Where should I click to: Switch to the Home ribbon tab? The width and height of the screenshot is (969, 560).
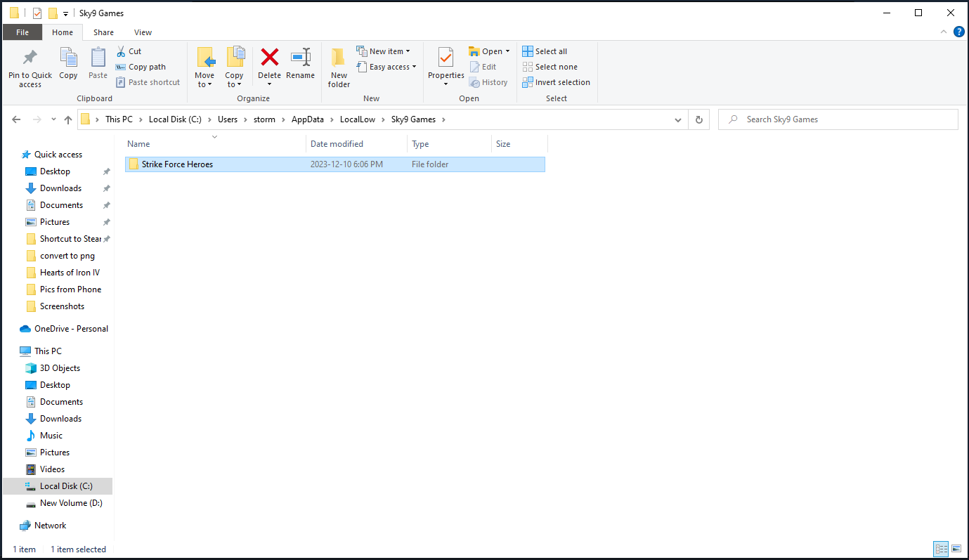tap(63, 32)
